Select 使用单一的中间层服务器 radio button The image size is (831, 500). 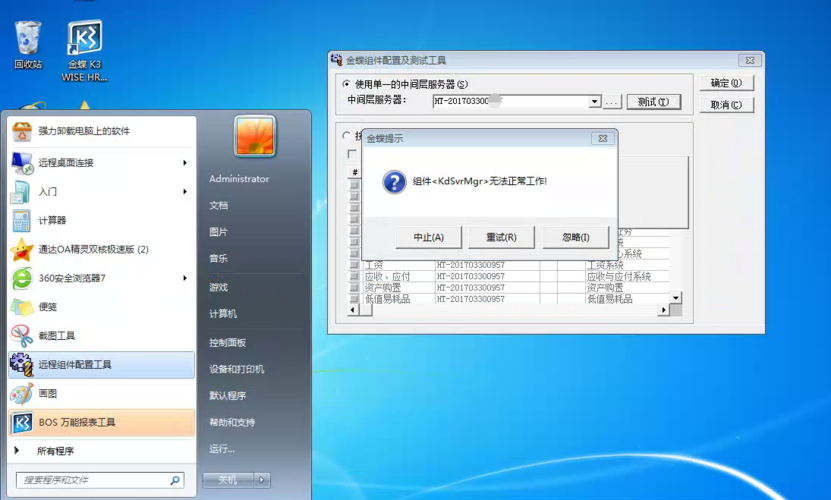346,84
